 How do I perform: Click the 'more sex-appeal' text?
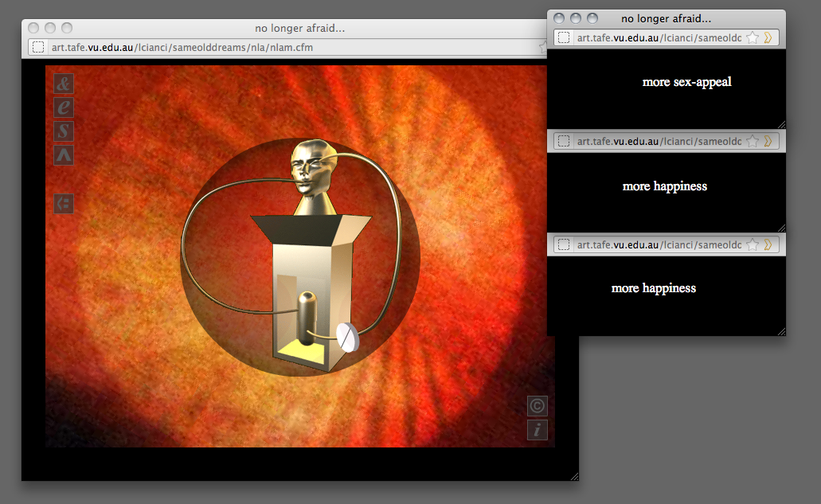coord(687,82)
